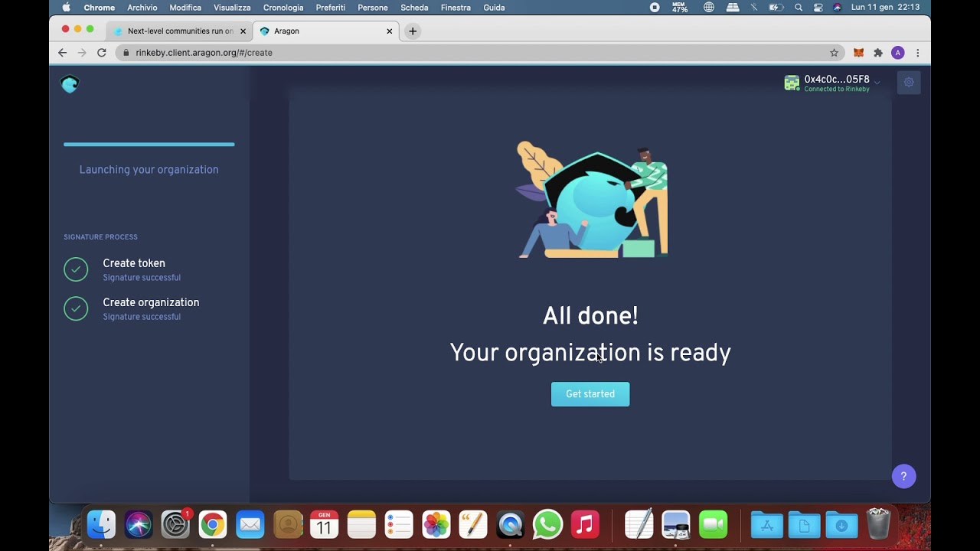Viewport: 980px width, 551px height.
Task: Click the MEM 47% menu bar indicator
Action: click(680, 8)
